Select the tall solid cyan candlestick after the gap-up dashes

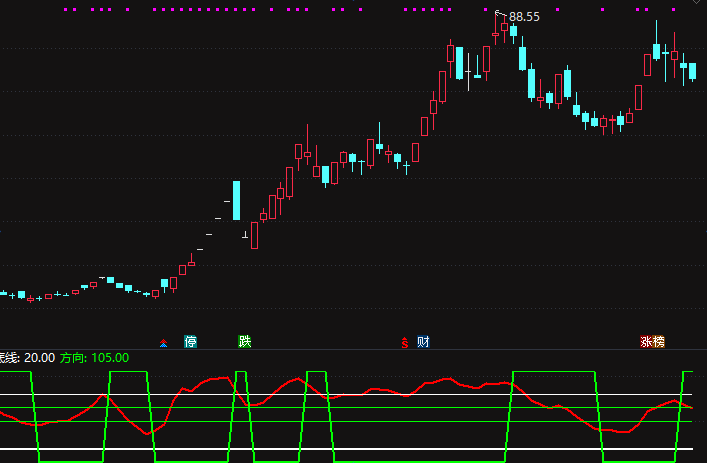tap(236, 200)
